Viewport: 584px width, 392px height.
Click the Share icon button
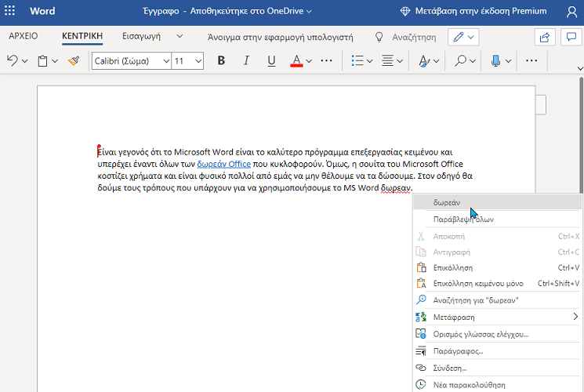coord(545,38)
